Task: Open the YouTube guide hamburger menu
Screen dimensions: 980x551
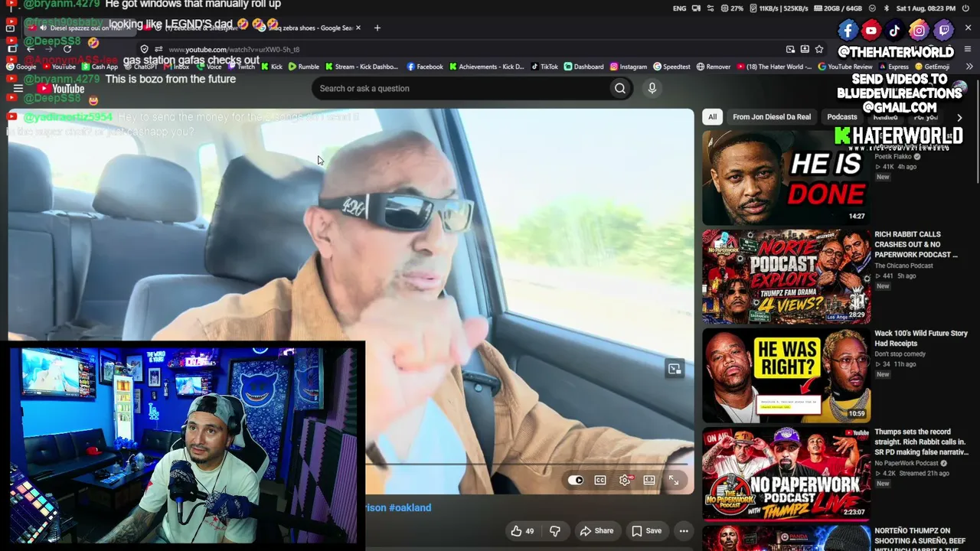Action: [18, 89]
